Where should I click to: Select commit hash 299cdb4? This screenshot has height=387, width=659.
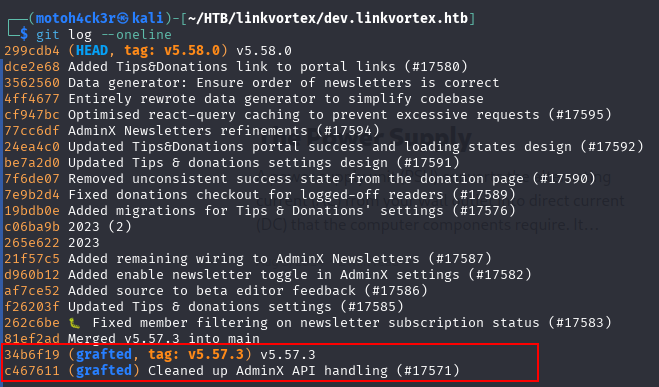pyautogui.click(x=32, y=51)
